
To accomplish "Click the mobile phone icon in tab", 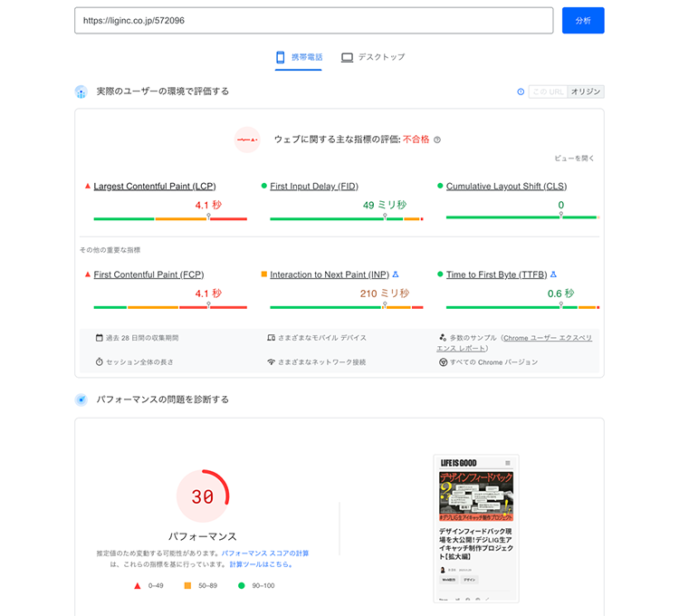I will pyautogui.click(x=281, y=57).
